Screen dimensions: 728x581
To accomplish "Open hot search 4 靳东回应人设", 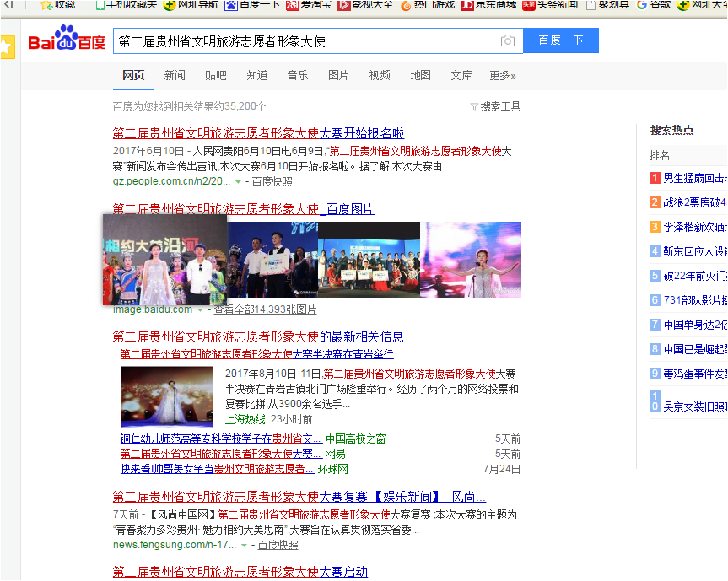I will click(x=694, y=251).
